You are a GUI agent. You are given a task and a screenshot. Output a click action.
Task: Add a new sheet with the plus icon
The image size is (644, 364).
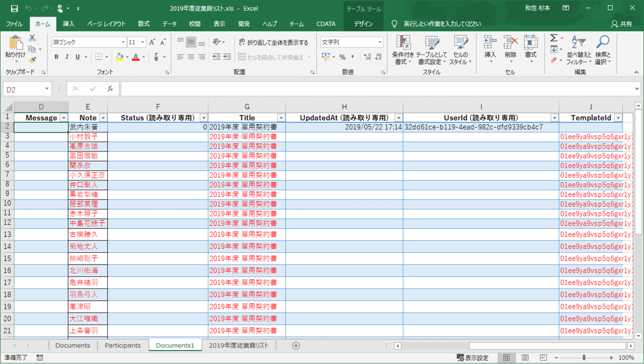(296, 346)
